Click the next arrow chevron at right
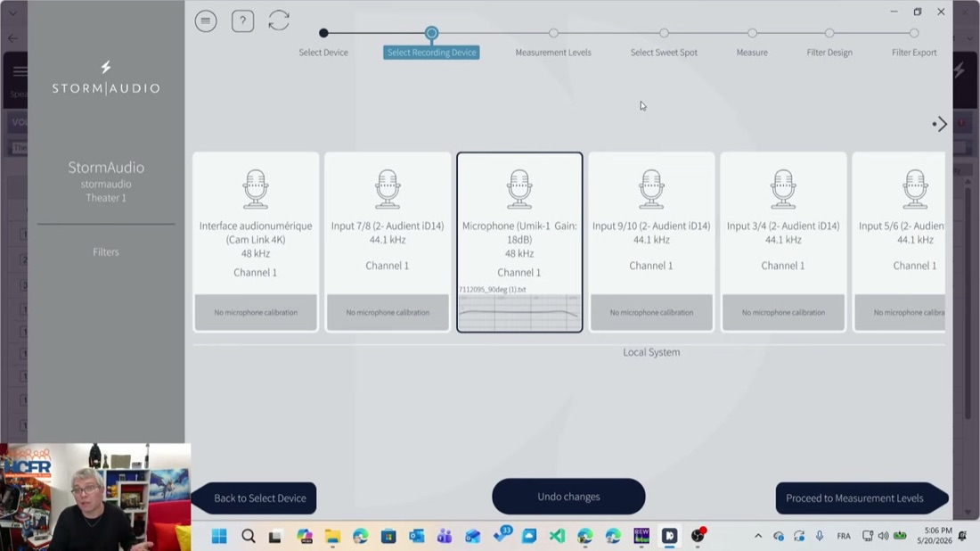This screenshot has height=551, width=980. click(939, 124)
